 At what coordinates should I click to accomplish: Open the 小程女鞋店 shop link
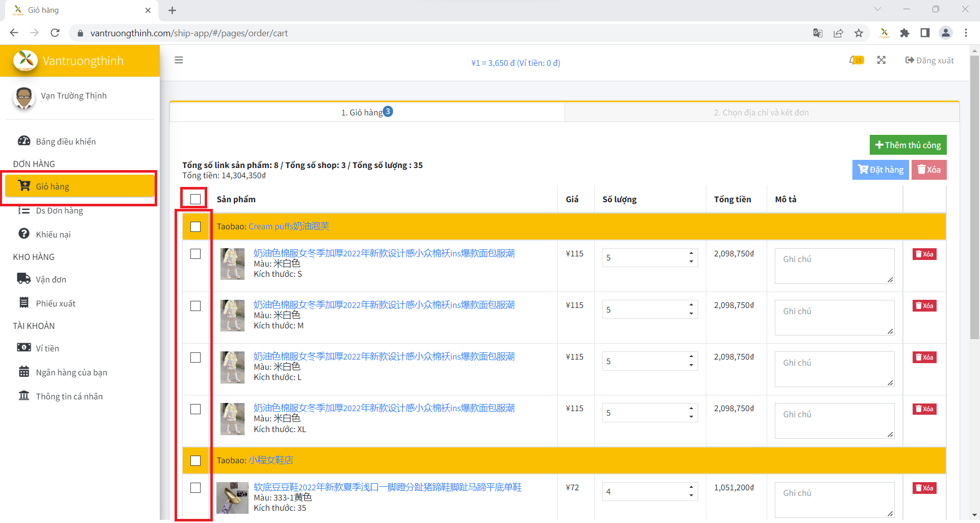click(x=271, y=460)
